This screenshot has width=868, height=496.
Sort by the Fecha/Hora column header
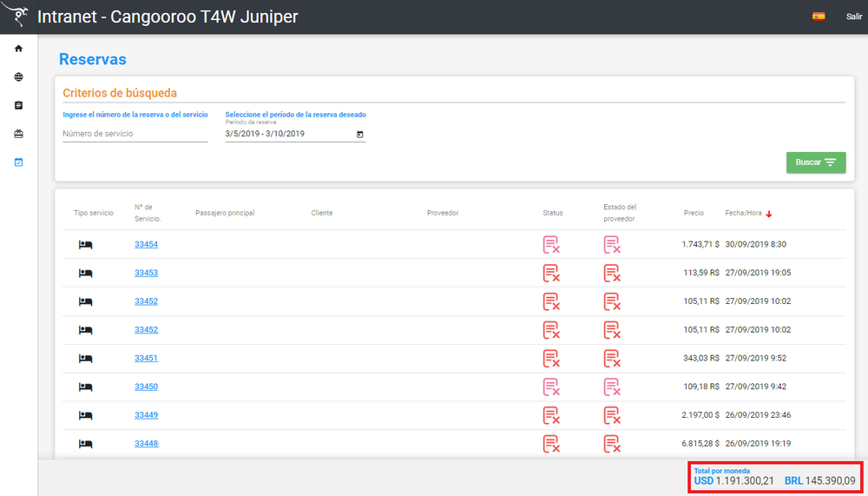(x=744, y=213)
